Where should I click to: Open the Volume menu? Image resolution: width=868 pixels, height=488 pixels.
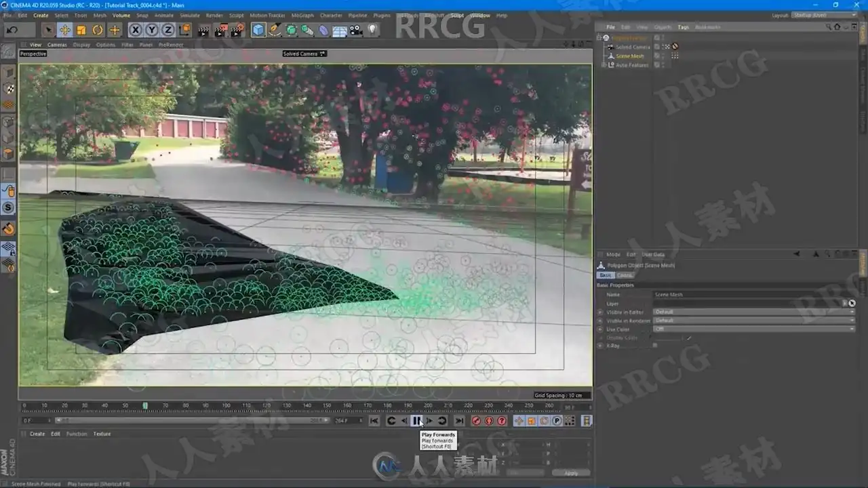[121, 15]
